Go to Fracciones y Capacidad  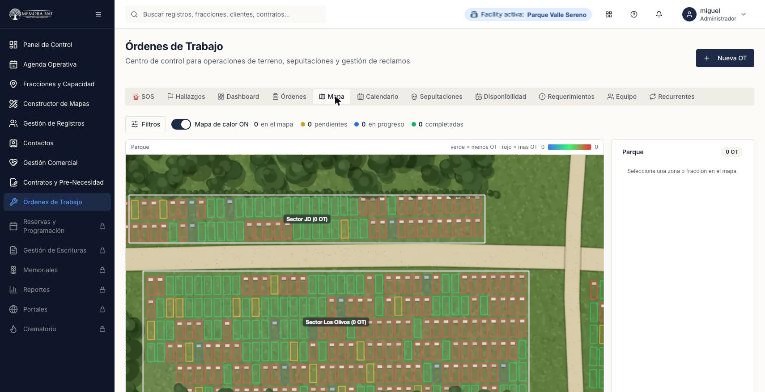57,84
